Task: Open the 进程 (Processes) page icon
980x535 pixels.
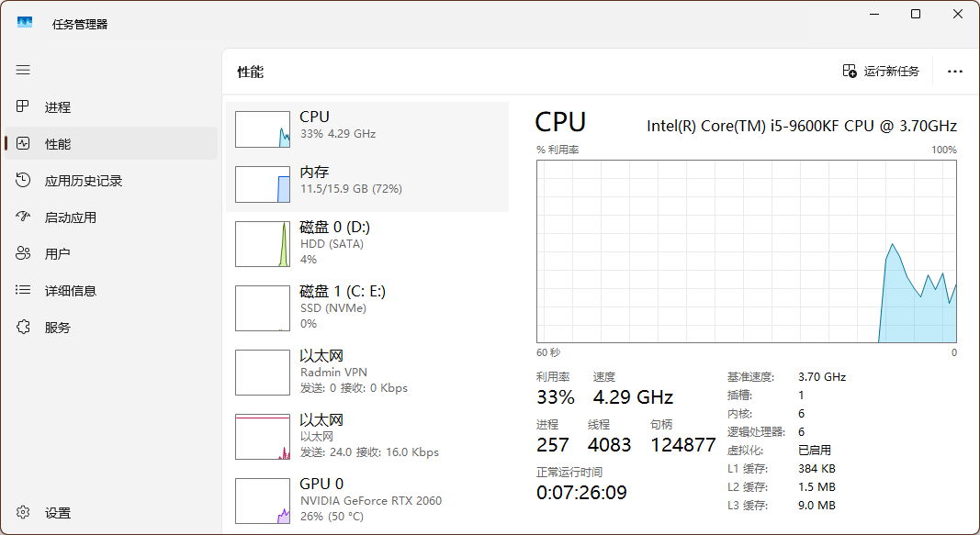Action: click(x=24, y=107)
